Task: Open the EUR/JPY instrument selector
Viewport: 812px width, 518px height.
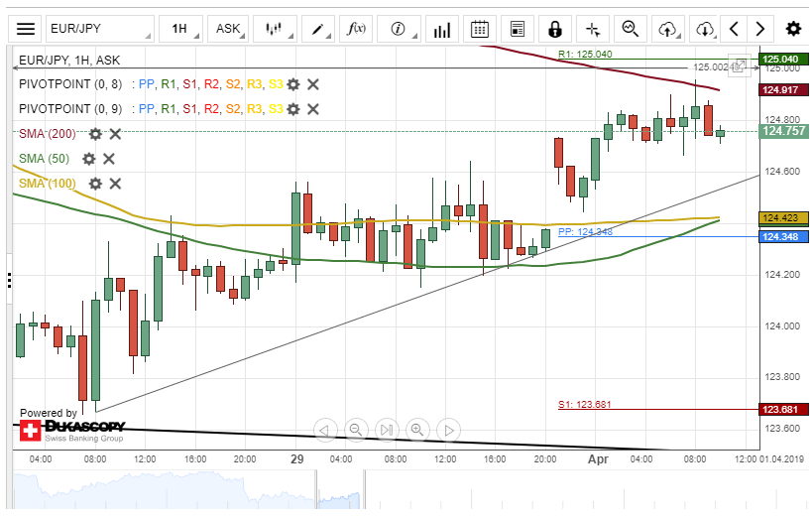Action: 100,29
